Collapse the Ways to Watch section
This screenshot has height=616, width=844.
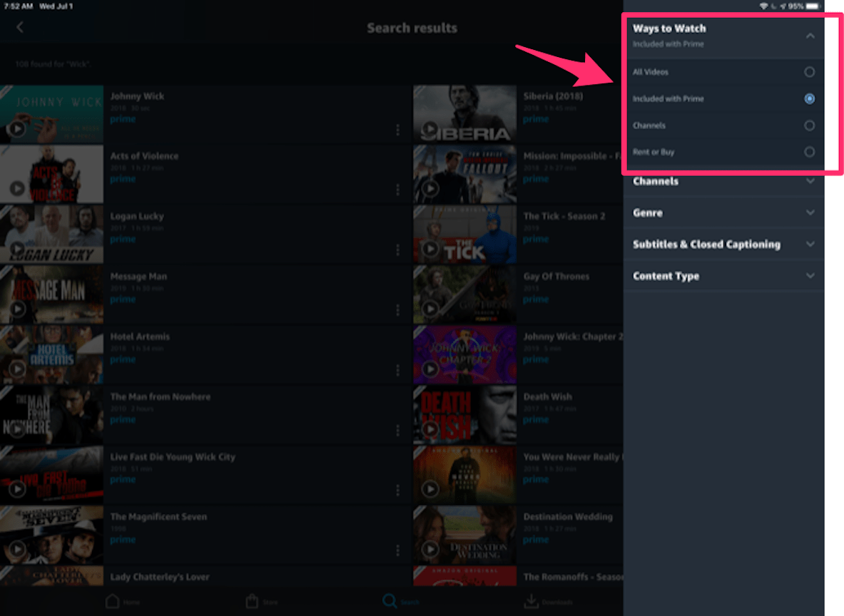tap(810, 36)
